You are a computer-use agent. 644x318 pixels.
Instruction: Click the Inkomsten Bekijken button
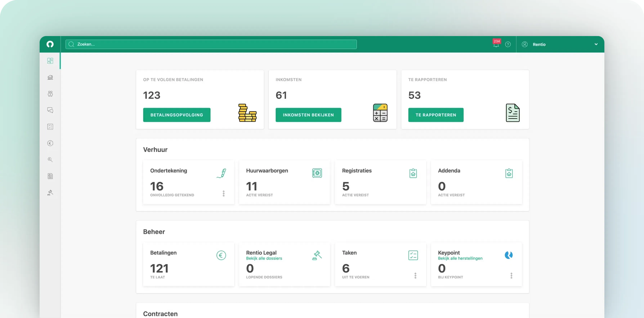coord(308,115)
